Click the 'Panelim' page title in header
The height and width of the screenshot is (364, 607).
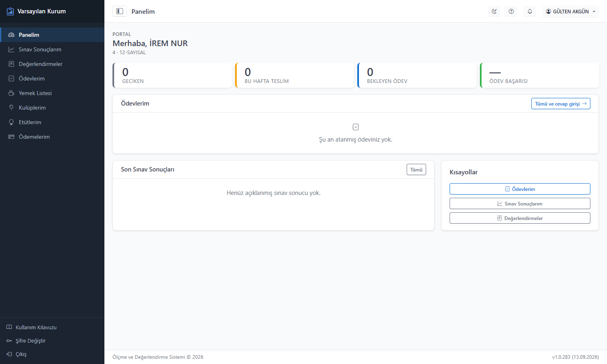coord(143,11)
